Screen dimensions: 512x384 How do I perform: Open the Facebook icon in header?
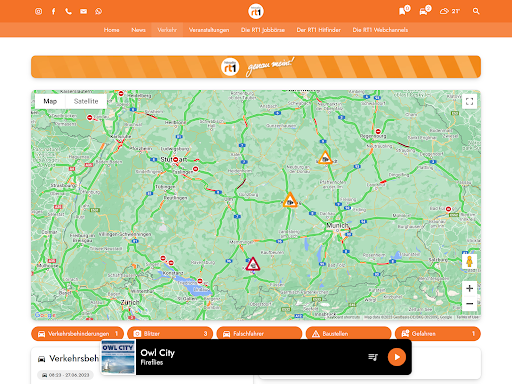click(x=53, y=11)
